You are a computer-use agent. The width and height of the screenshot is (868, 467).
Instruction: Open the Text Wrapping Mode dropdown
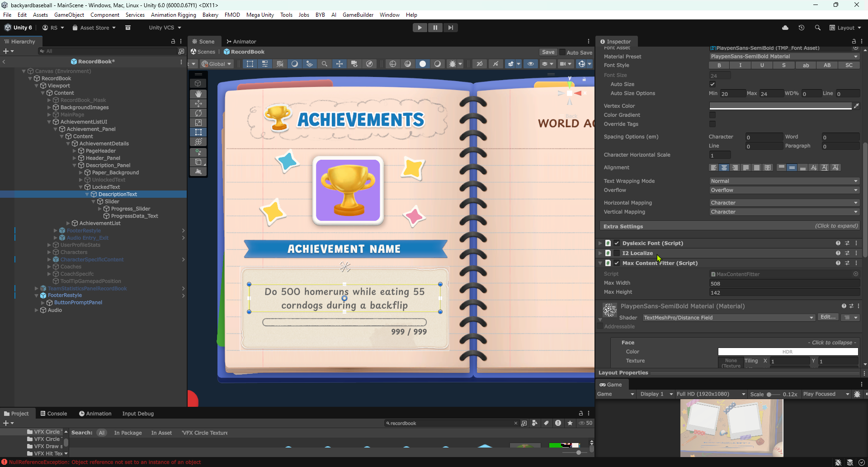click(x=784, y=181)
